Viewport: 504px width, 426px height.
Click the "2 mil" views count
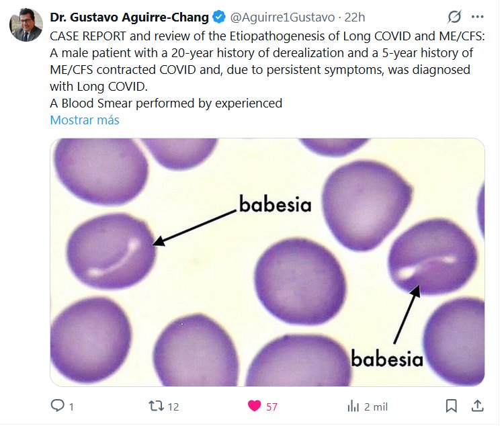click(x=376, y=407)
